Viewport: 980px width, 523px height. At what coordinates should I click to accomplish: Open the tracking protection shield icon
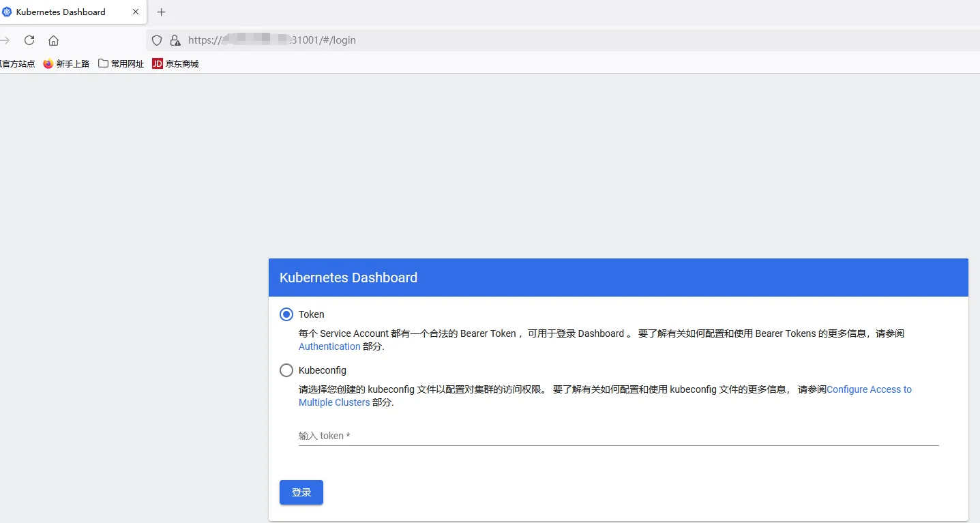pos(157,40)
